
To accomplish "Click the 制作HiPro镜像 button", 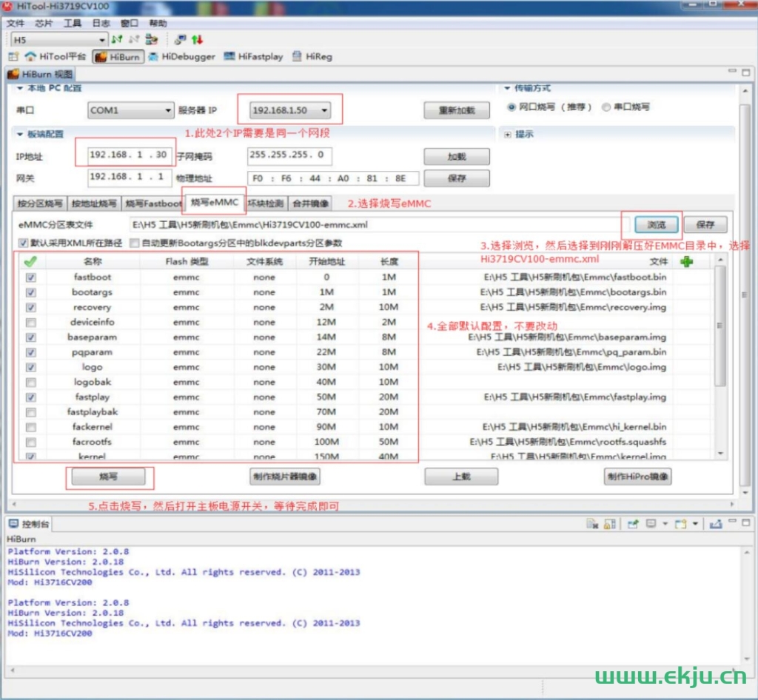I will click(x=637, y=477).
